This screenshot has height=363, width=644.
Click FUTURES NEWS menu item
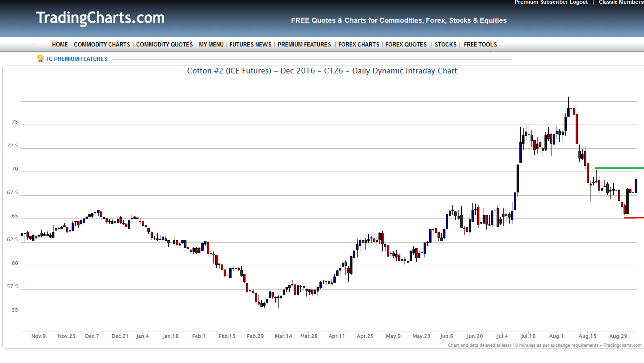tap(250, 45)
